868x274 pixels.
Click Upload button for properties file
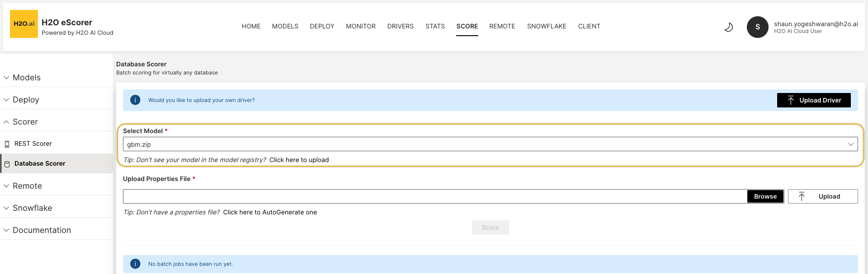coord(822,196)
